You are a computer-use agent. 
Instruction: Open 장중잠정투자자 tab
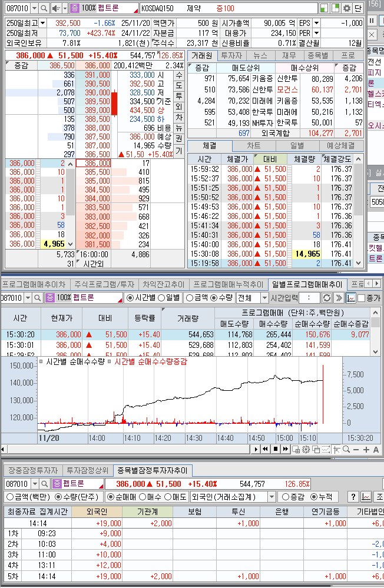coord(33,470)
